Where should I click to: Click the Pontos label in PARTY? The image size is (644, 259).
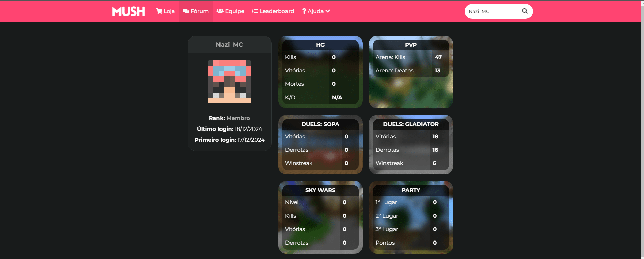click(385, 243)
